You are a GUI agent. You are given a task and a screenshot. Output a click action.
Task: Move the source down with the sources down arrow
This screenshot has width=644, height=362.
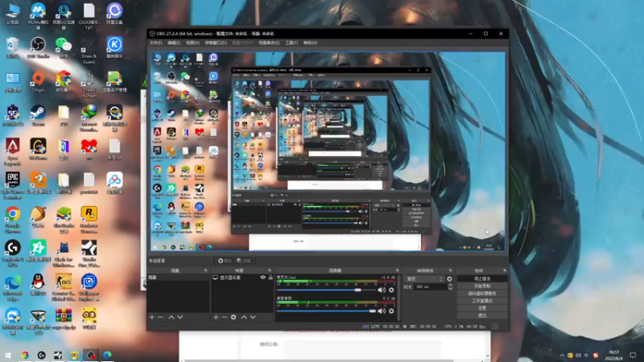[x=253, y=317]
